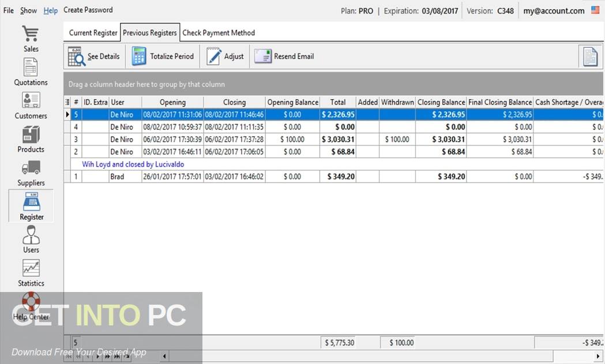Open the Quotations section

click(x=31, y=71)
